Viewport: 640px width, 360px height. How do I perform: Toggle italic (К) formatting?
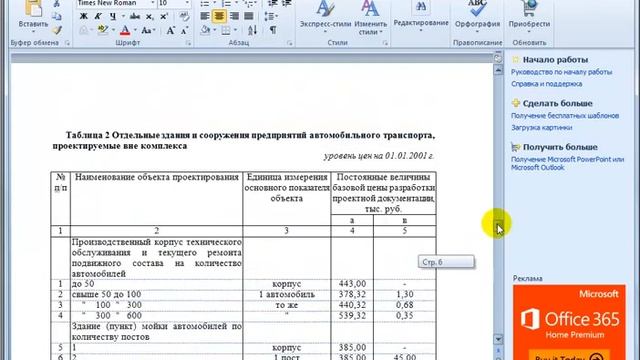point(98,16)
